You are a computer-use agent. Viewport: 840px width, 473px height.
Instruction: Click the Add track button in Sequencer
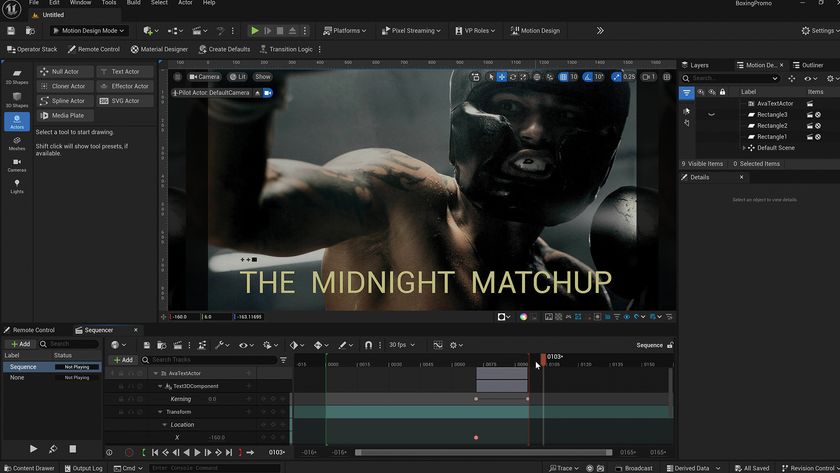coord(123,360)
